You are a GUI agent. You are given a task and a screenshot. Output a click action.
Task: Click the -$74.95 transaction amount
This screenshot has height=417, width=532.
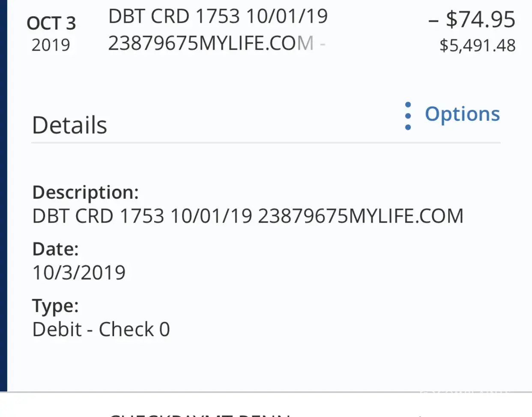pyautogui.click(x=472, y=20)
